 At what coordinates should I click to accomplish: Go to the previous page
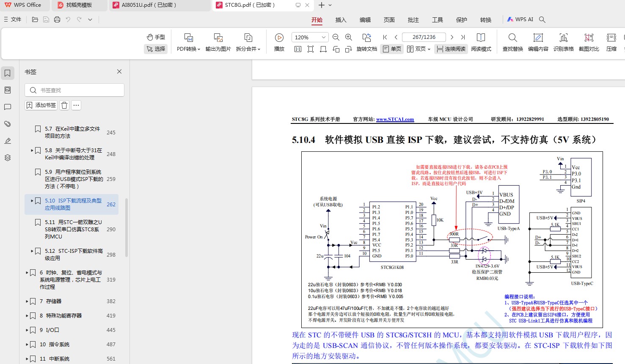[x=396, y=37]
